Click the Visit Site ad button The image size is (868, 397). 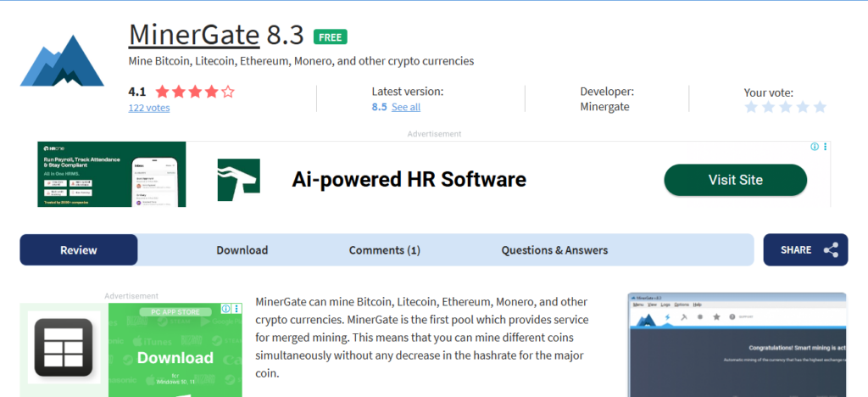(735, 179)
